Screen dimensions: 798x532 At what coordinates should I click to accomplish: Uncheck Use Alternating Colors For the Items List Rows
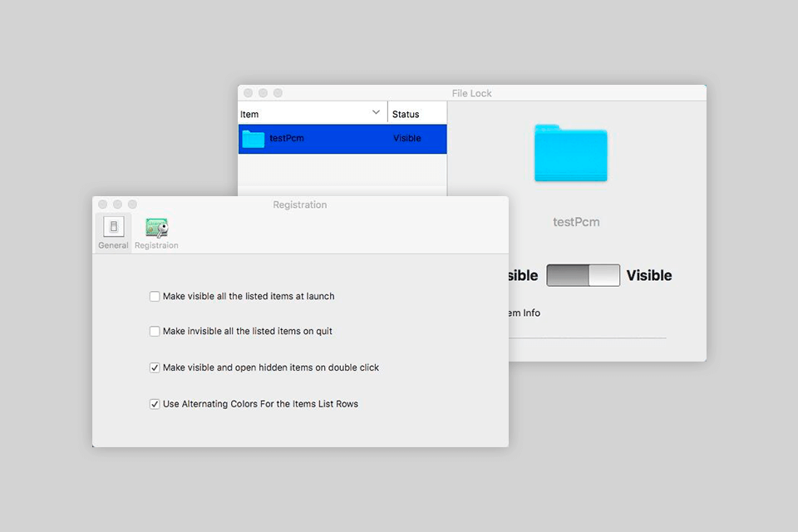[155, 404]
